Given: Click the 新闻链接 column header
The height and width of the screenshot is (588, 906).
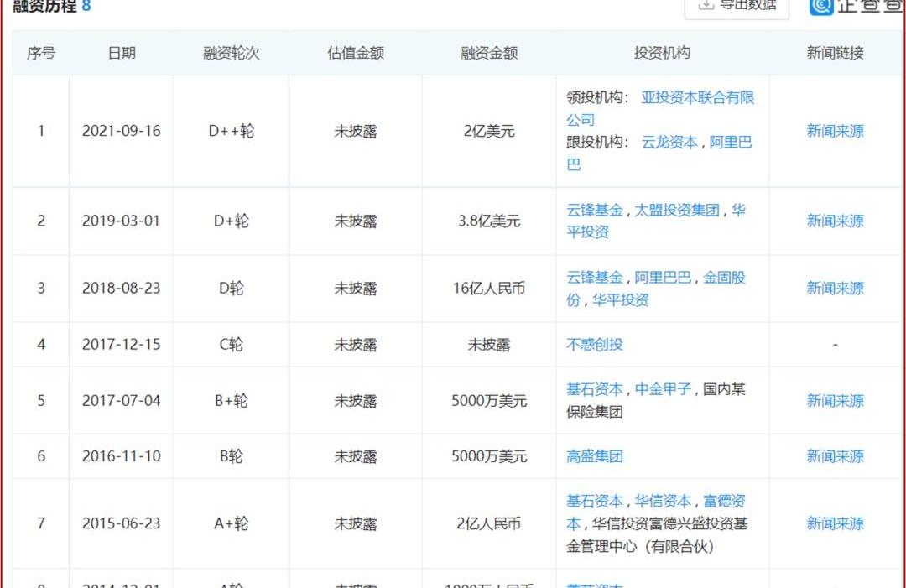Looking at the screenshot, I should [x=835, y=53].
